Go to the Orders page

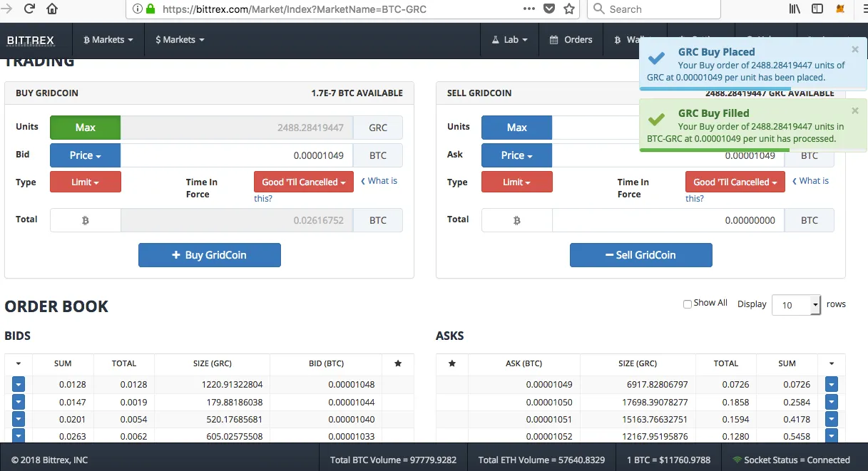click(x=571, y=40)
